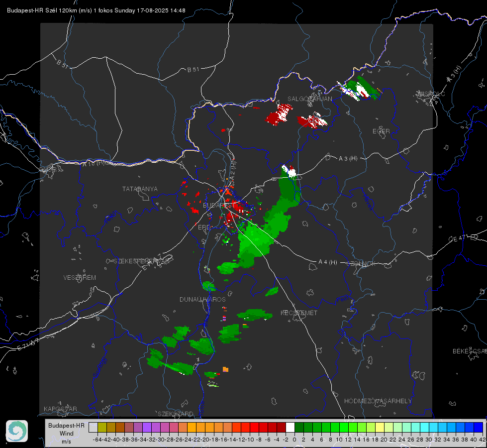This screenshot has width=487, height=448.
Task: Click the teal swirl logo icon
Action: pyautogui.click(x=17, y=431)
